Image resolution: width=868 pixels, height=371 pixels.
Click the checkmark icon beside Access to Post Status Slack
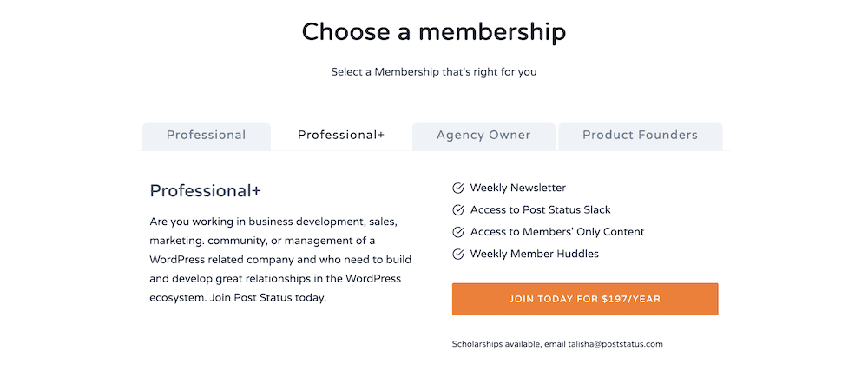click(457, 210)
